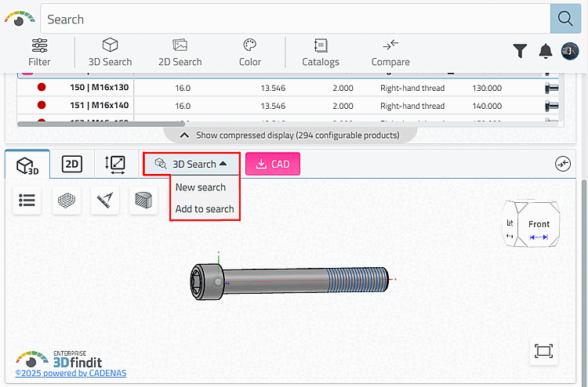Collapse the 3D Search dropdown

coord(191,164)
